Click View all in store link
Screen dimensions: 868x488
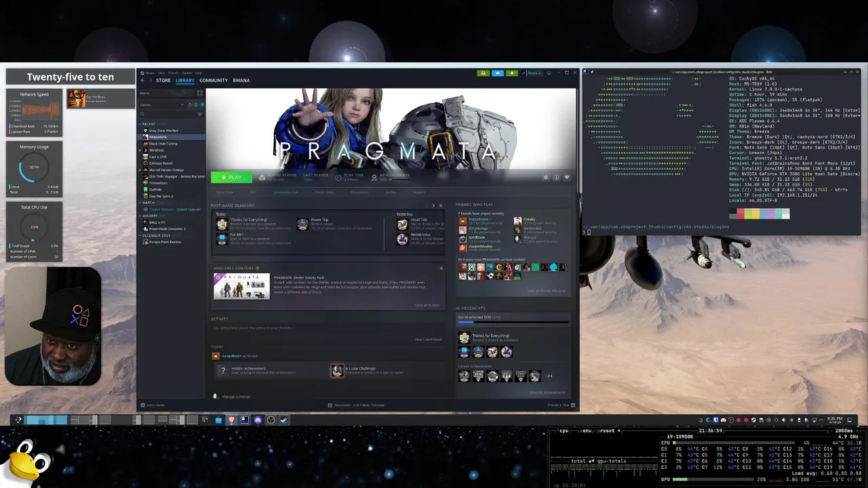click(x=427, y=305)
